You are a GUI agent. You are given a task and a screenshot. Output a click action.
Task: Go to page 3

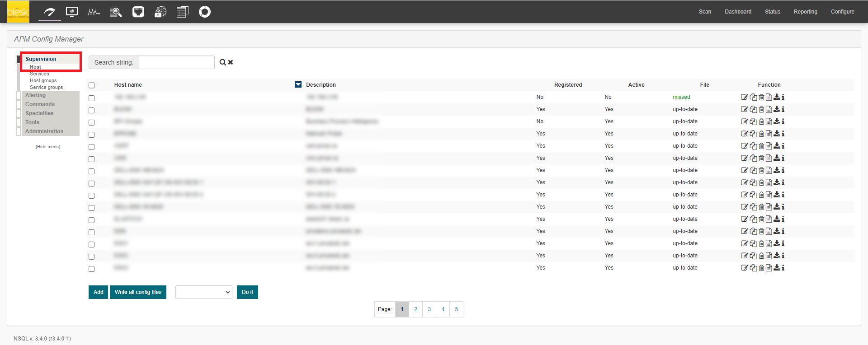click(x=429, y=309)
